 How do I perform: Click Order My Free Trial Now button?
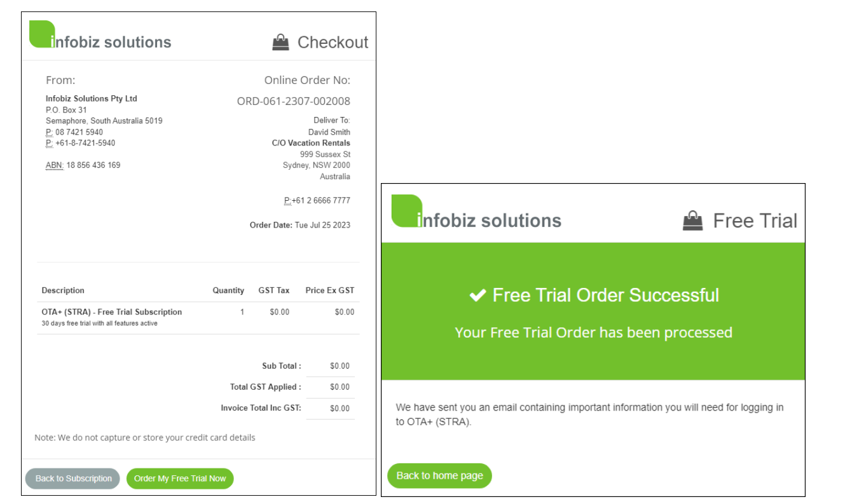pos(180,479)
